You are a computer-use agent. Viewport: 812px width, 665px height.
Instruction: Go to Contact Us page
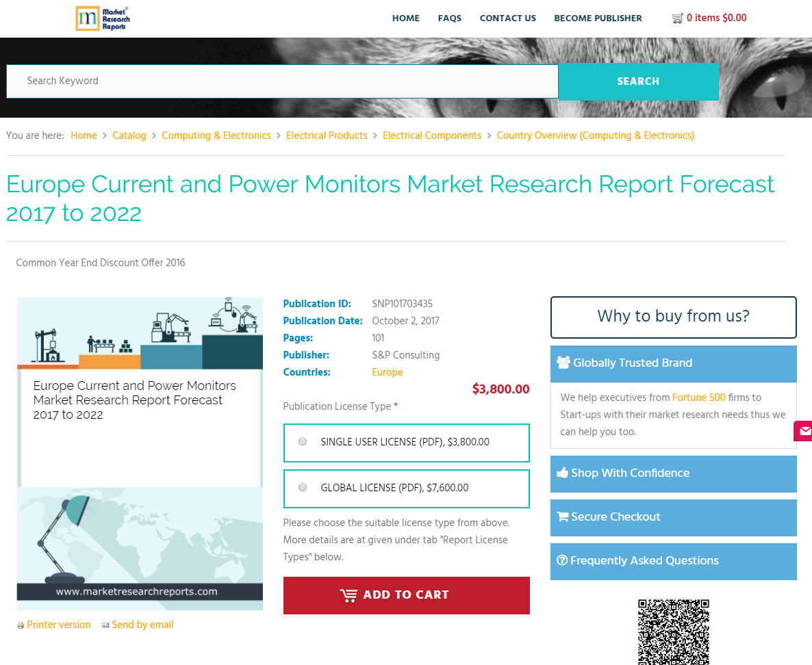508,18
